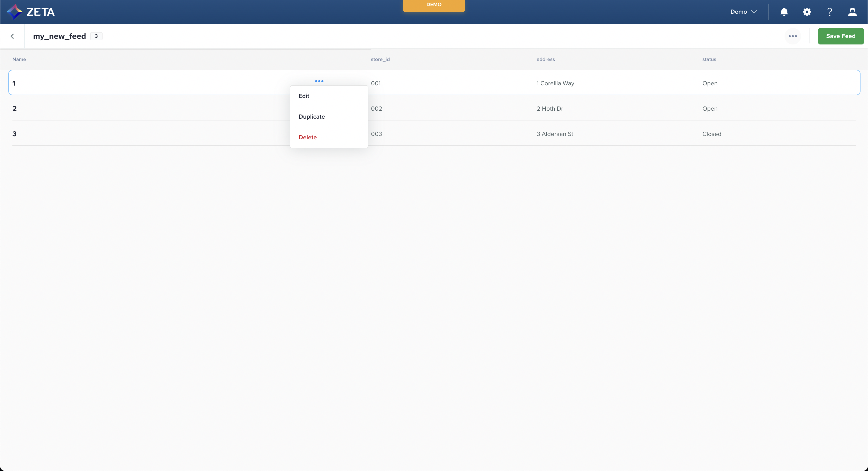Select row 3 with 3 Alderaan St
The image size is (868, 471).
[x=555, y=134]
